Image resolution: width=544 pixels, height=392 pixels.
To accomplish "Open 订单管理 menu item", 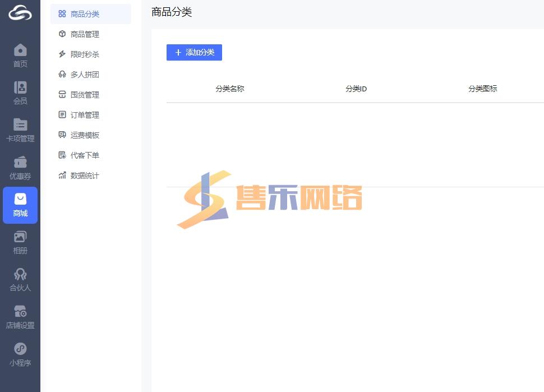I will [90, 114].
